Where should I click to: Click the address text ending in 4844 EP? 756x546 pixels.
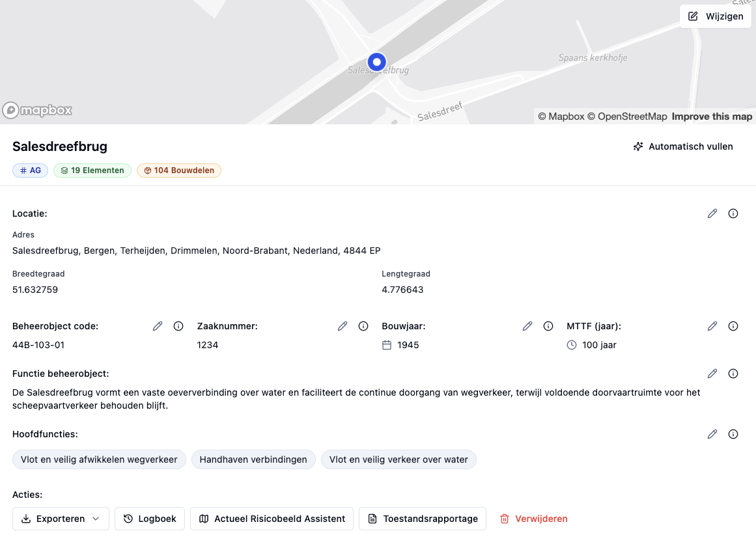pos(196,251)
